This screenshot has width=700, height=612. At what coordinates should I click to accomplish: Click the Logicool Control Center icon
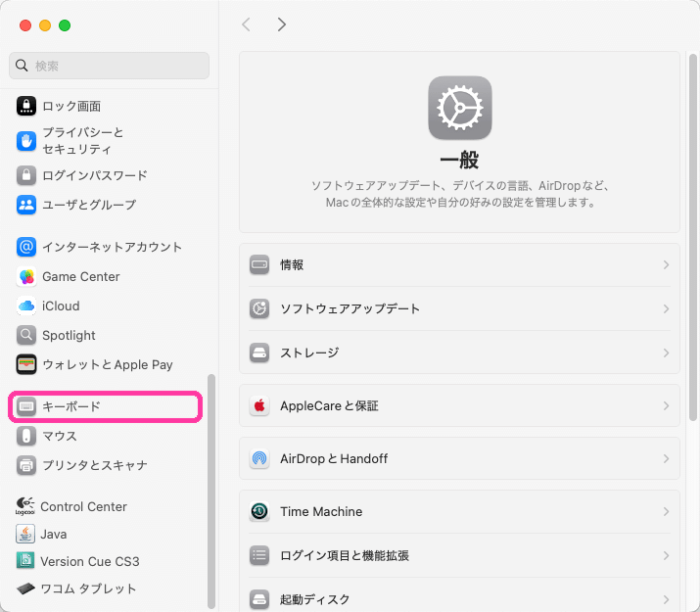point(25,506)
